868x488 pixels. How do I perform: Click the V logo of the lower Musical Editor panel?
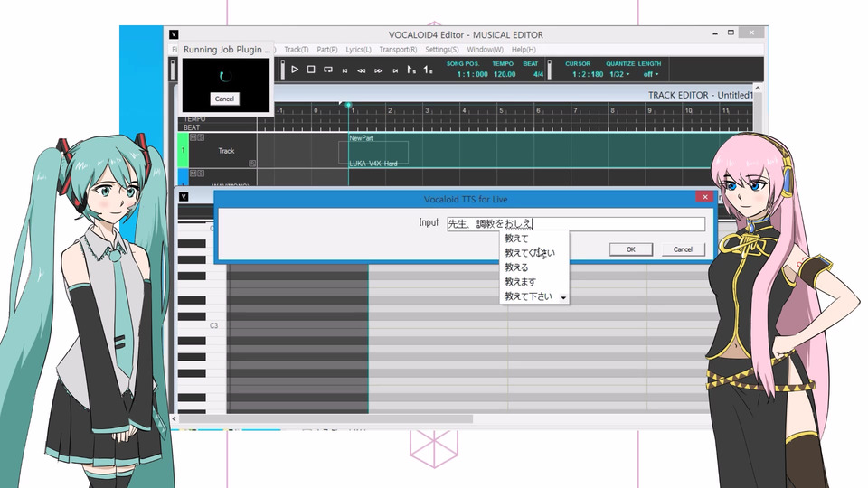click(184, 196)
